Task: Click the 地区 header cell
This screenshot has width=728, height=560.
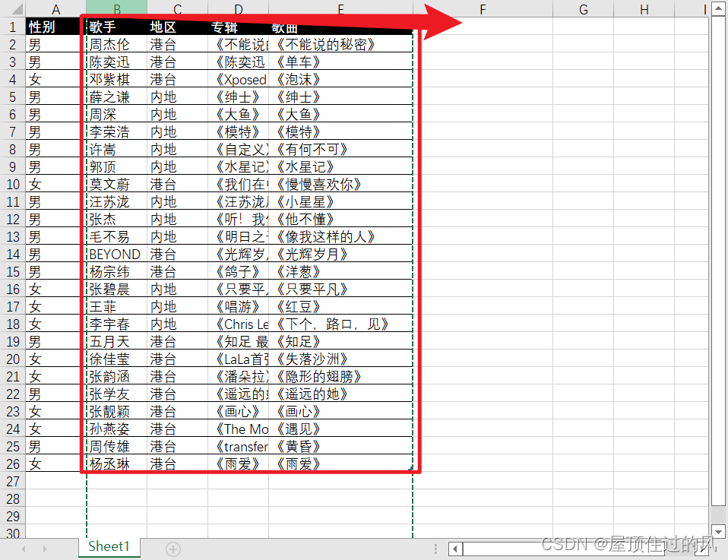Action: tap(177, 27)
